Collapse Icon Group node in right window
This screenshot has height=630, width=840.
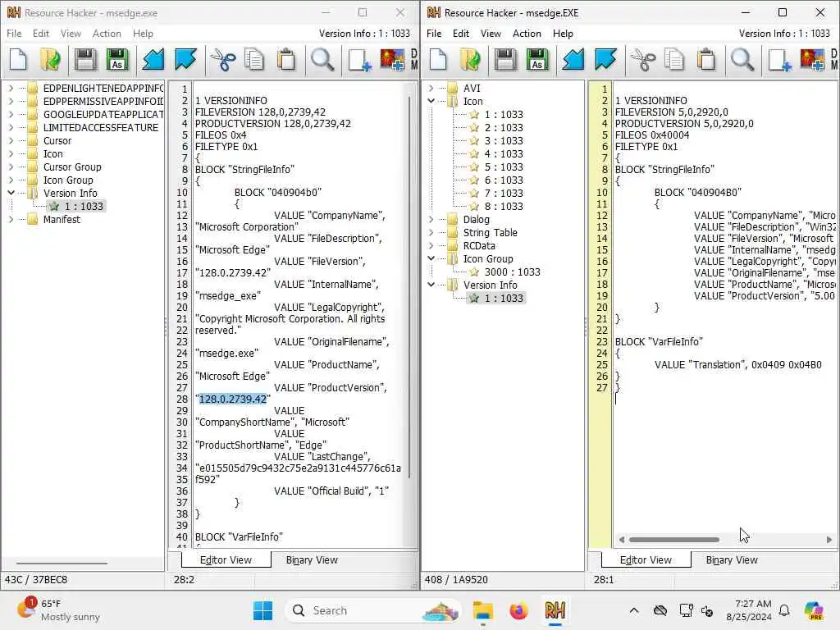click(431, 258)
